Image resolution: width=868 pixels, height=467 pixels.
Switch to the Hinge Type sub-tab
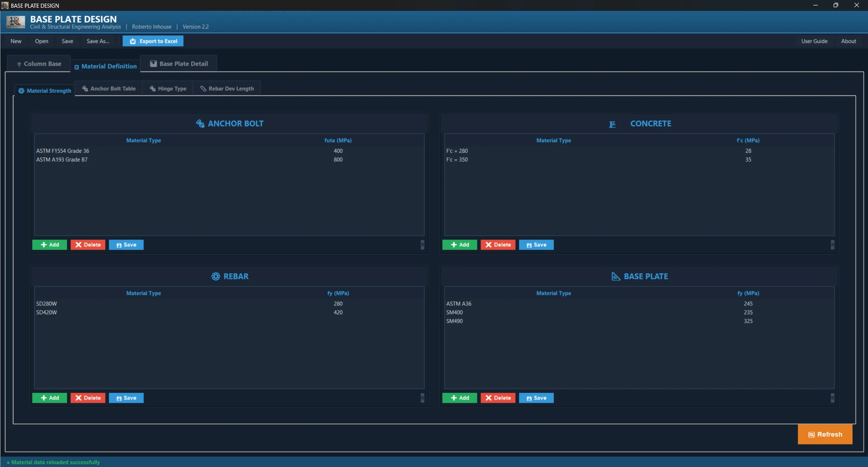(168, 89)
